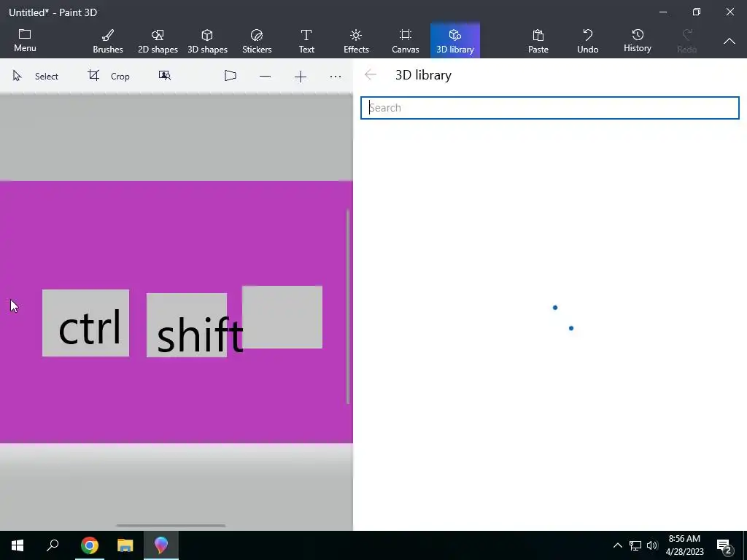This screenshot has height=560, width=747.
Task: Open taskbar search
Action: tap(53, 545)
